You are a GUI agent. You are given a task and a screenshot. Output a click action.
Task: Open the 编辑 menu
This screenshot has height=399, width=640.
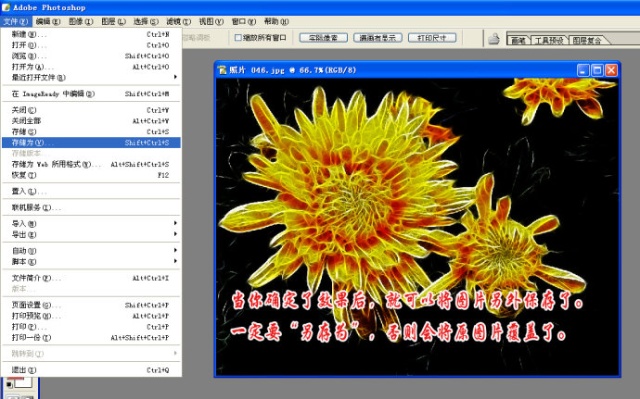[x=48, y=21]
